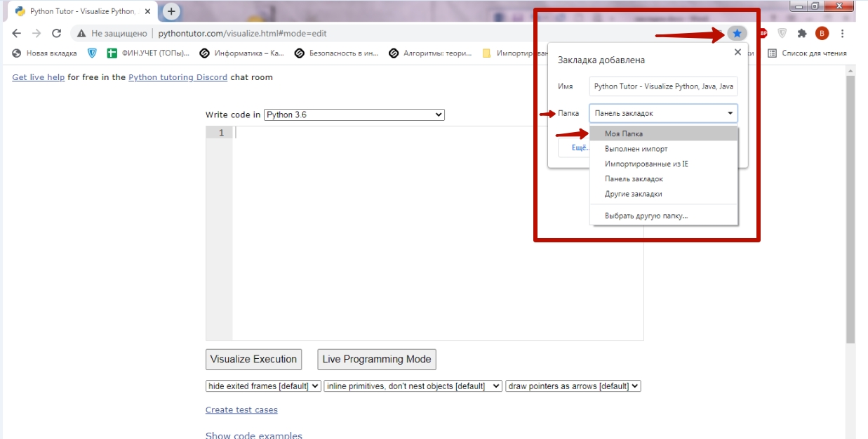Reload the page with the refresh icon

57,33
